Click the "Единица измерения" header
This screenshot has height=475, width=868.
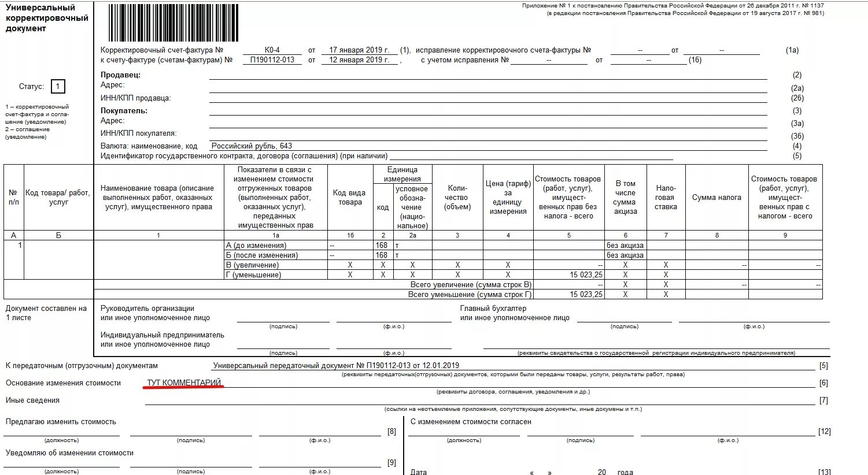coord(402,175)
